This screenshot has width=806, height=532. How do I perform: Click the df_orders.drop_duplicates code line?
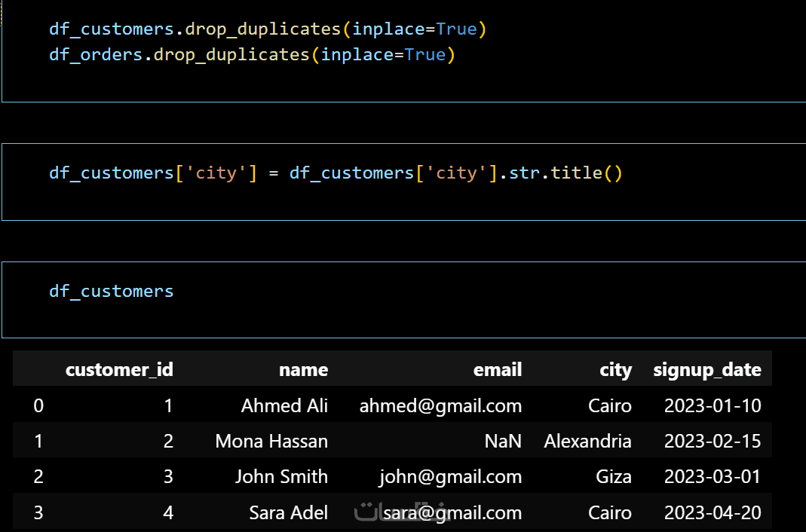coord(252,55)
